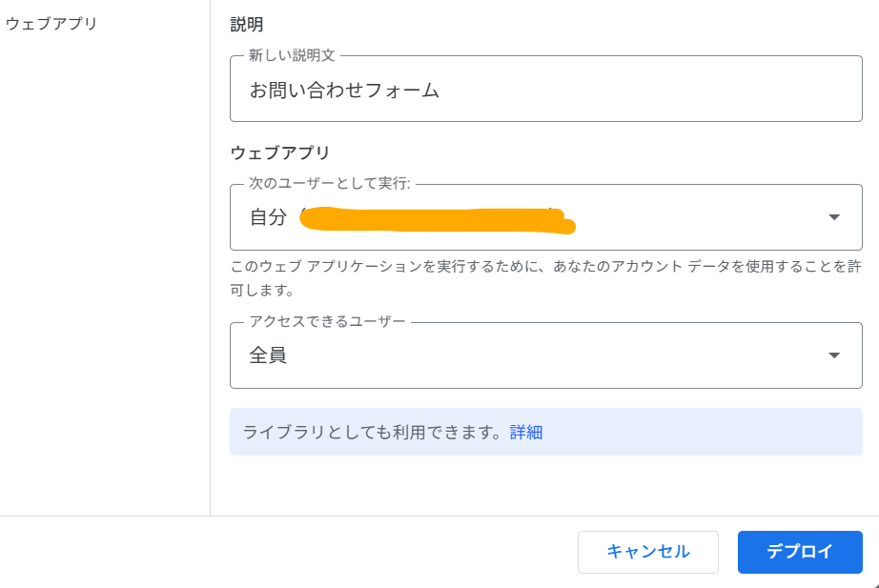Click the 次のユーザーとして実行 field label
This screenshot has width=879, height=588.
[x=329, y=184]
